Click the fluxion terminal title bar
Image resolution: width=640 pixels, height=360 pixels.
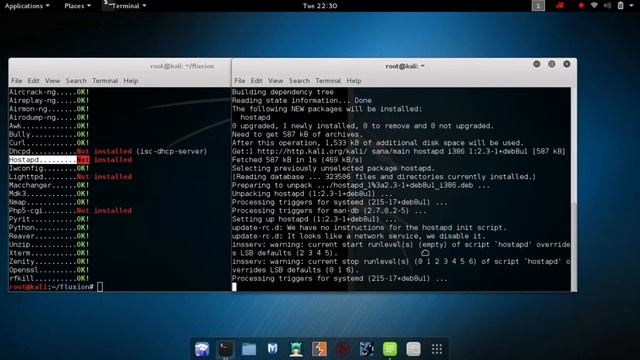120,66
